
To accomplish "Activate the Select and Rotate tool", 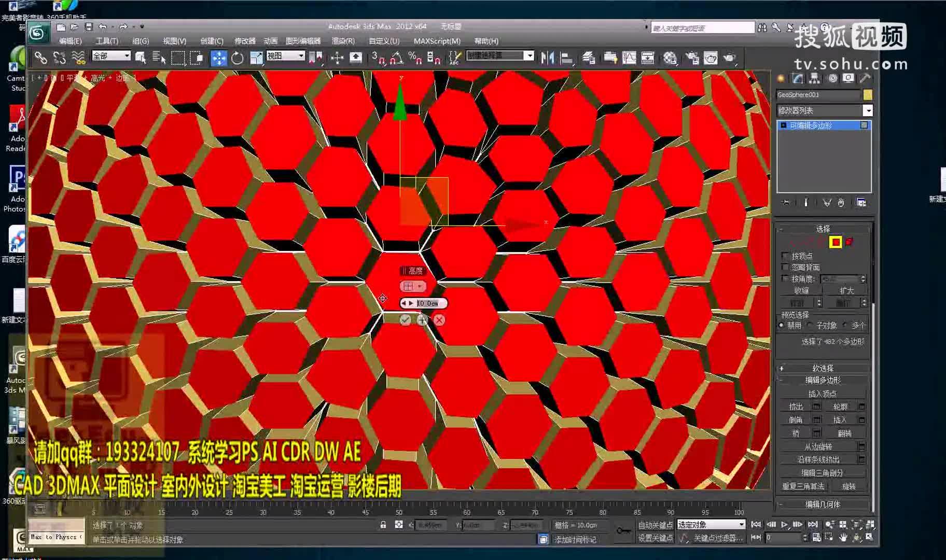I will (x=237, y=58).
